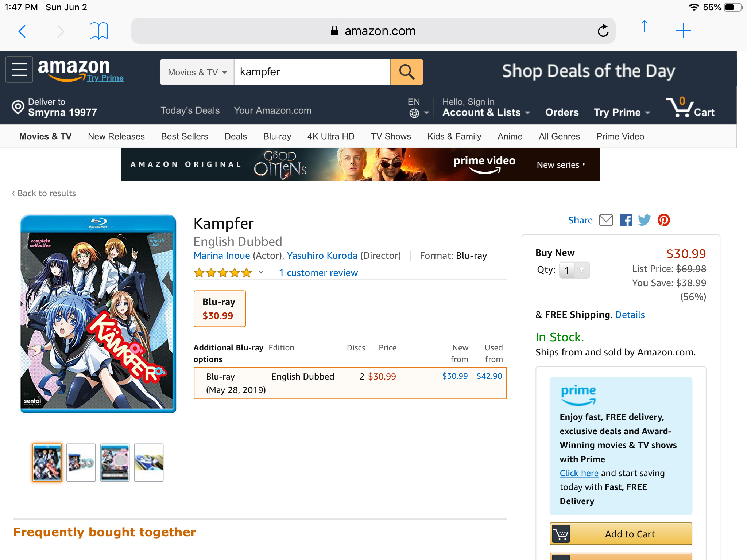Open the Movies & TV search category dropdown
Image resolution: width=747 pixels, height=560 pixels.
[x=197, y=72]
